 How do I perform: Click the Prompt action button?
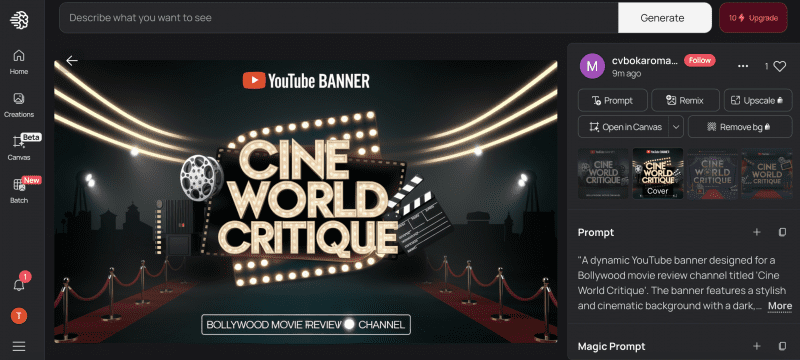click(x=612, y=100)
